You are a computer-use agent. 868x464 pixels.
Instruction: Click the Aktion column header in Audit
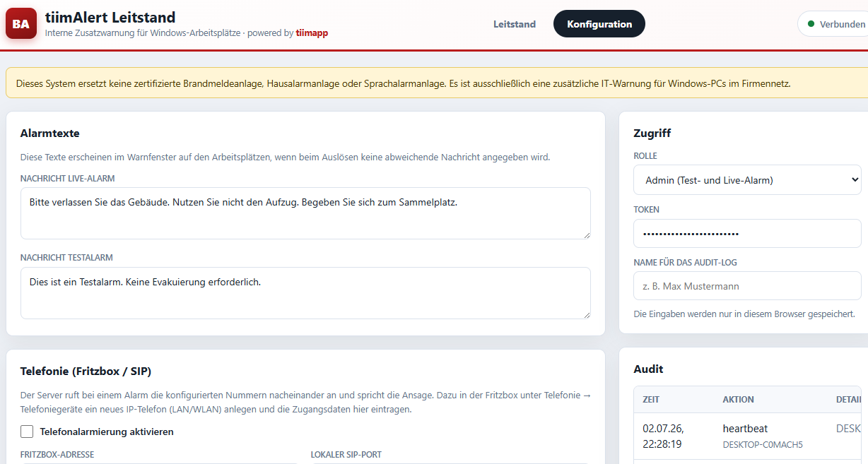click(738, 400)
